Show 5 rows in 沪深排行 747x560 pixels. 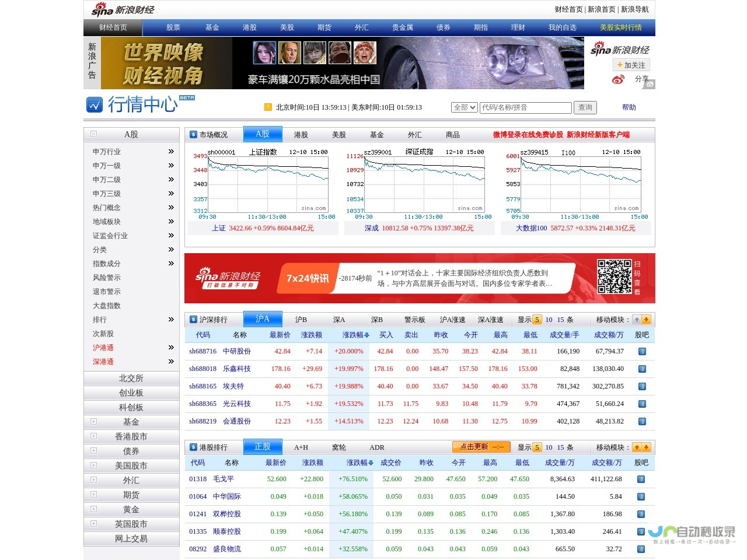(537, 320)
